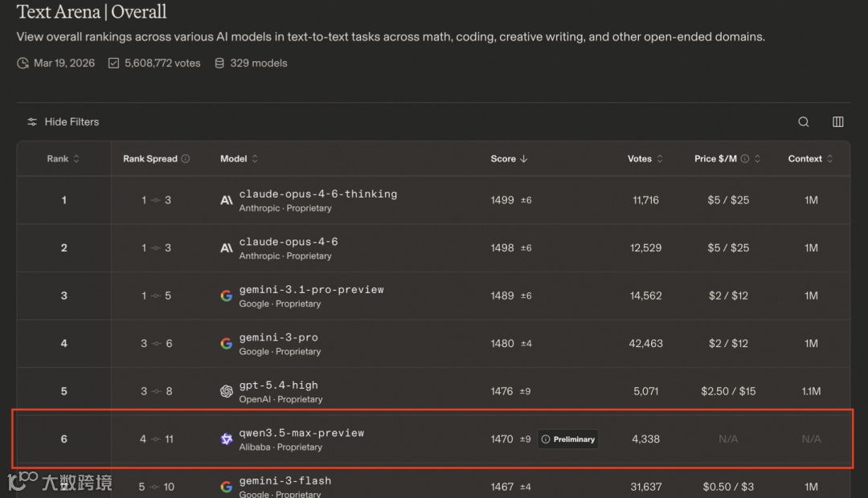Image resolution: width=868 pixels, height=498 pixels.
Task: Open the column layout icon
Action: pyautogui.click(x=838, y=122)
